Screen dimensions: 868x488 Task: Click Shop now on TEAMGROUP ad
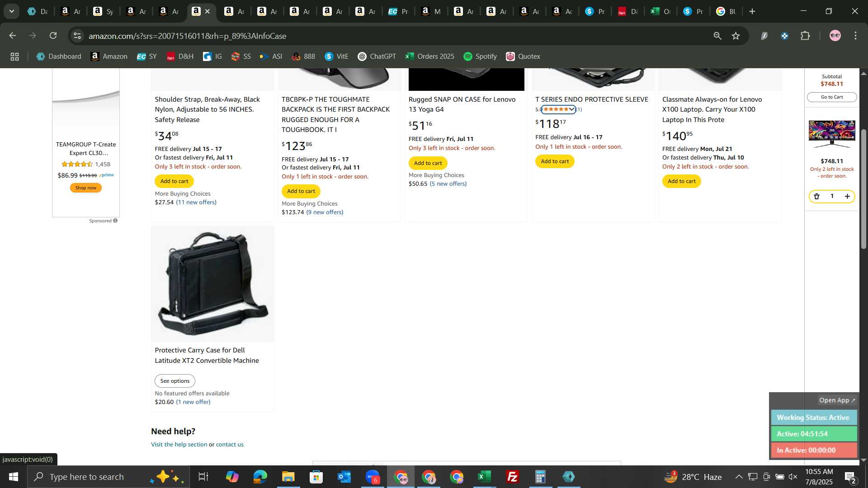point(85,188)
